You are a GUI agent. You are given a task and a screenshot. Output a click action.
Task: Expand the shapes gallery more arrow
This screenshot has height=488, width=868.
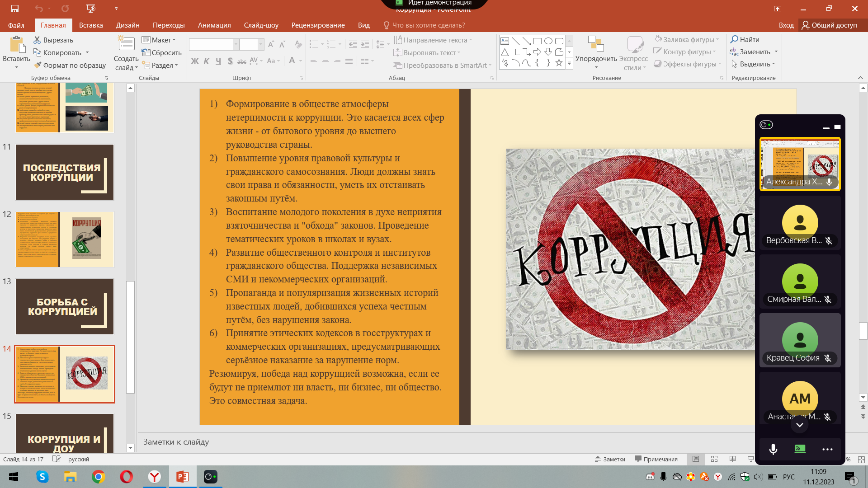pos(569,64)
